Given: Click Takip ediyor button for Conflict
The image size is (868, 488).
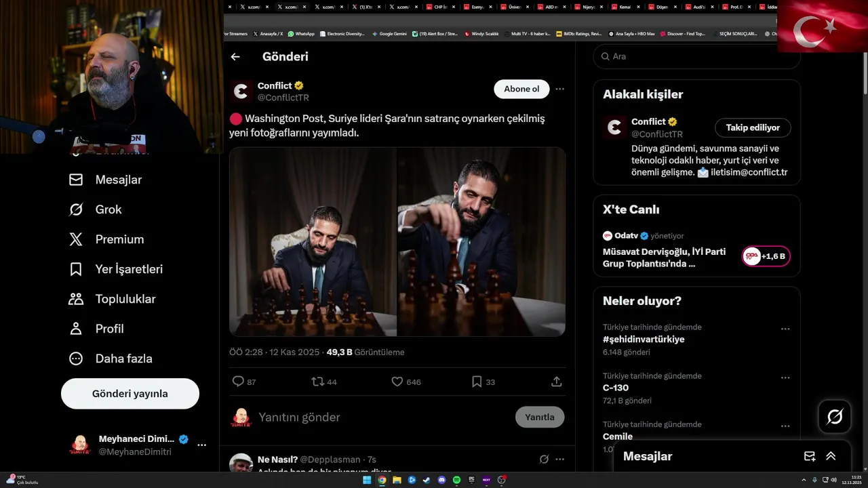Looking at the screenshot, I should 753,127.
